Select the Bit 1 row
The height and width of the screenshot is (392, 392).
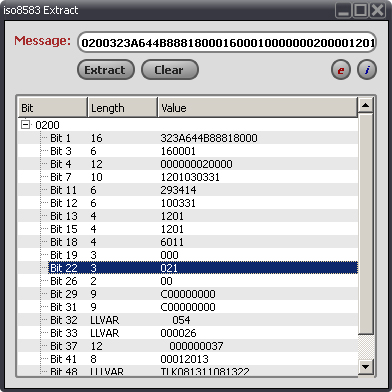188,138
